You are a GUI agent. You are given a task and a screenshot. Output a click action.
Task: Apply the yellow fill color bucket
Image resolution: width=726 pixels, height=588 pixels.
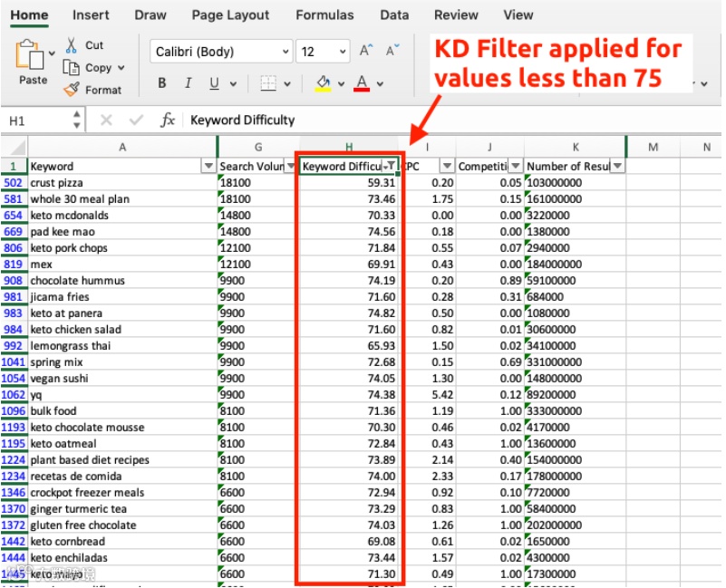(x=324, y=83)
